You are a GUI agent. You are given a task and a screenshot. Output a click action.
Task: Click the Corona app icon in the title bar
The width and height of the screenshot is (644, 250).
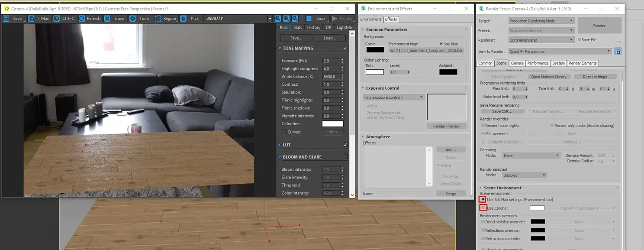6,9
